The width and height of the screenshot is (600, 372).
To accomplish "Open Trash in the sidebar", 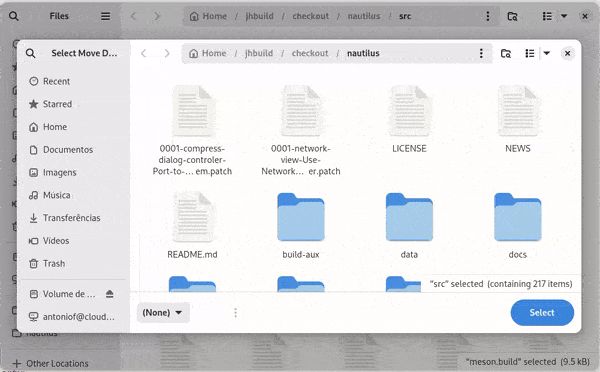I will point(73,263).
